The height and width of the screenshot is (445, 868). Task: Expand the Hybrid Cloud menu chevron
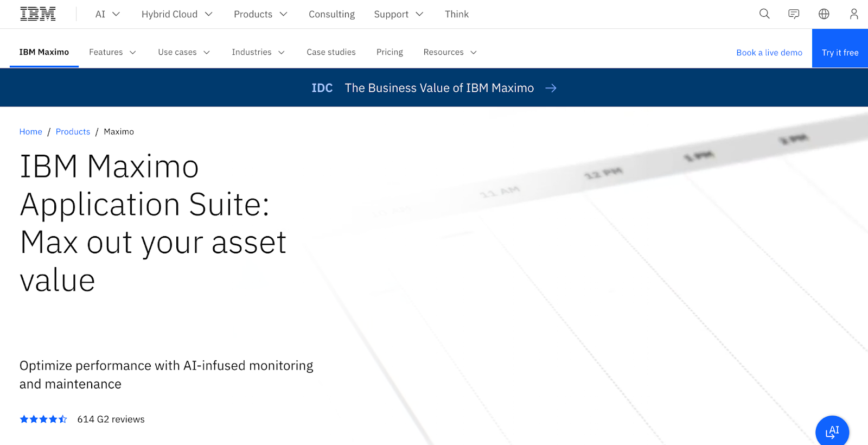209,14
